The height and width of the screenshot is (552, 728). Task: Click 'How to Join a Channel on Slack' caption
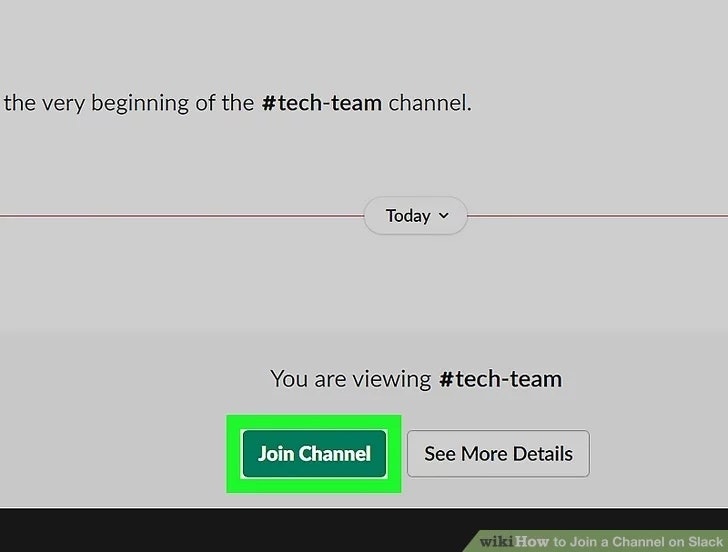619,541
